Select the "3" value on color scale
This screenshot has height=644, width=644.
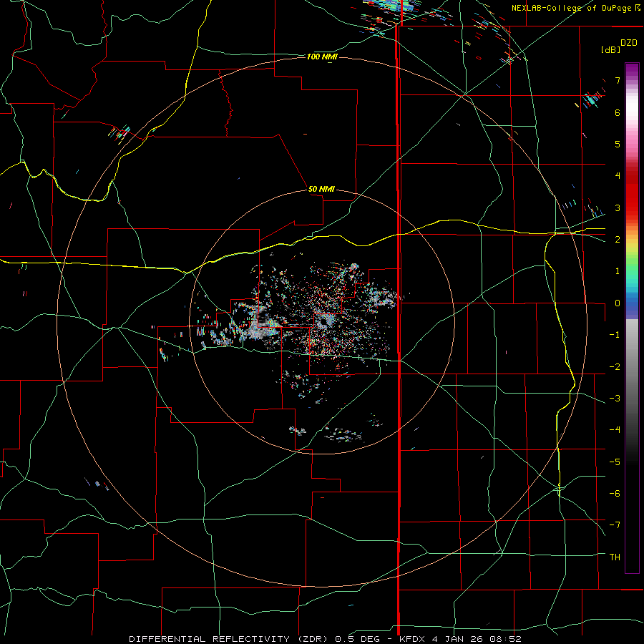tap(618, 208)
